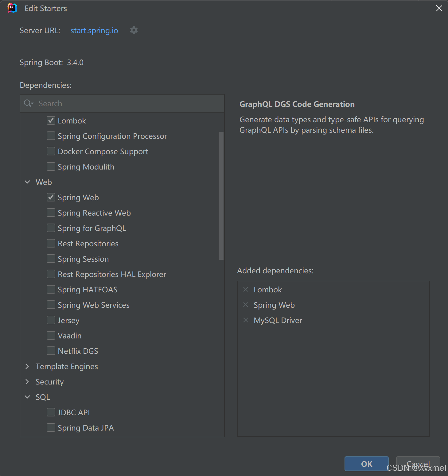Screen dimensions: 448x476
Task: Remove Spring Web from added dependencies
Action: point(246,305)
